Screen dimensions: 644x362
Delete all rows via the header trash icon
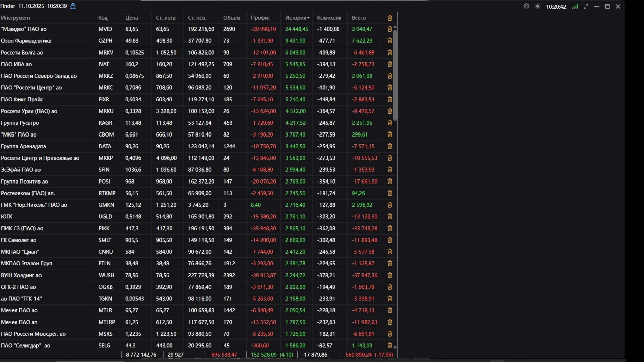pyautogui.click(x=390, y=18)
